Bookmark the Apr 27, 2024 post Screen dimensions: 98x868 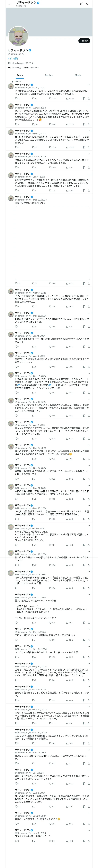[84, 124]
